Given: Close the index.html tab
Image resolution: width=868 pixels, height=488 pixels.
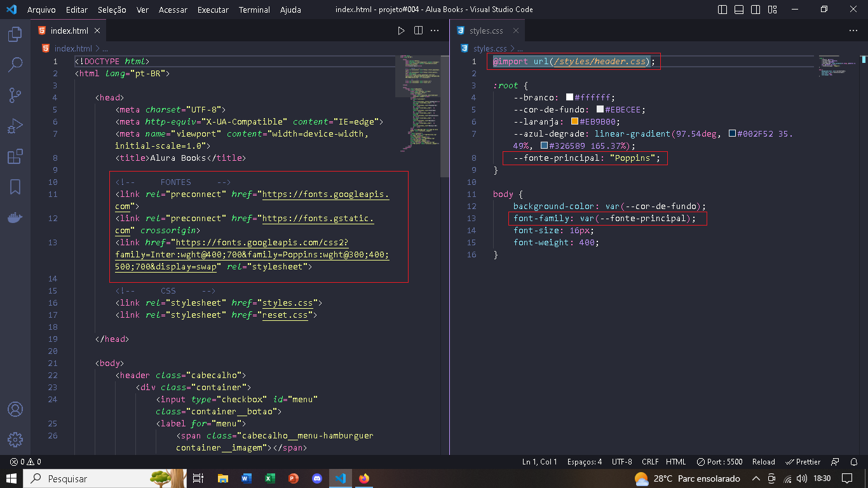Looking at the screenshot, I should (x=97, y=30).
